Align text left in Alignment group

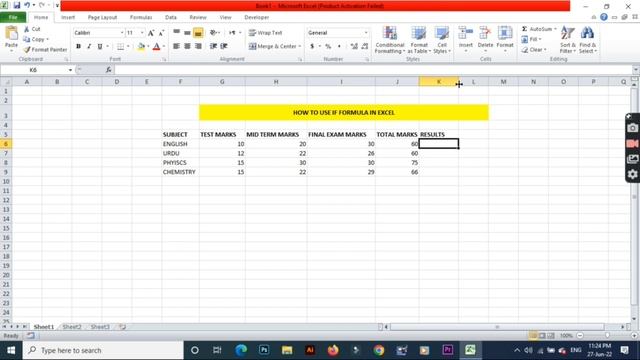click(x=176, y=46)
